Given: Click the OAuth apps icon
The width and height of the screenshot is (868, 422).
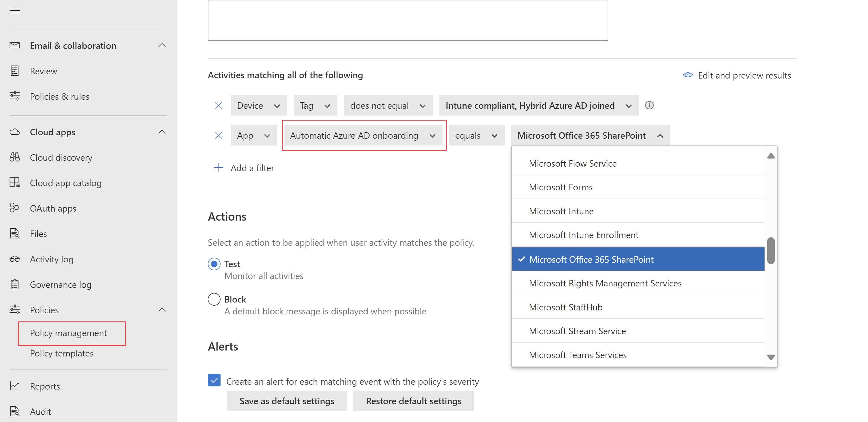Looking at the screenshot, I should pyautogui.click(x=14, y=208).
